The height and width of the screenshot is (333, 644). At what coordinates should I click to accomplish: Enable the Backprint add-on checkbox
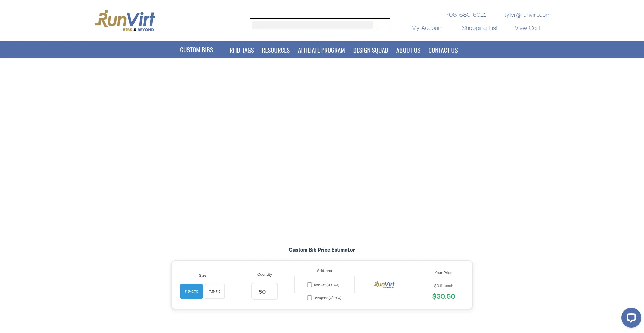click(x=309, y=298)
